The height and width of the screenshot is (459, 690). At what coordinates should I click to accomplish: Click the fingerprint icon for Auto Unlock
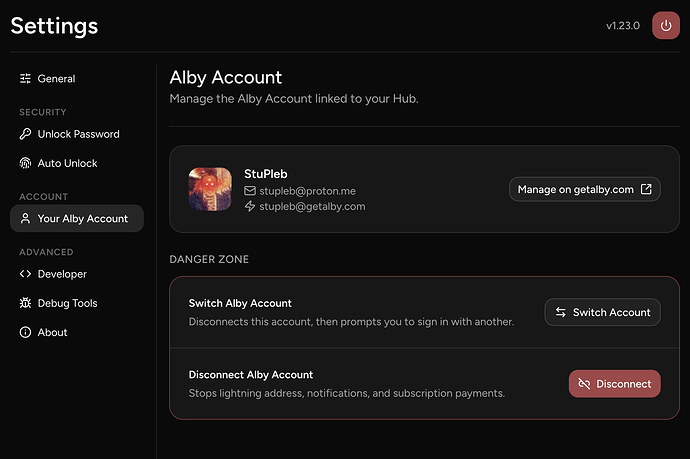point(26,163)
